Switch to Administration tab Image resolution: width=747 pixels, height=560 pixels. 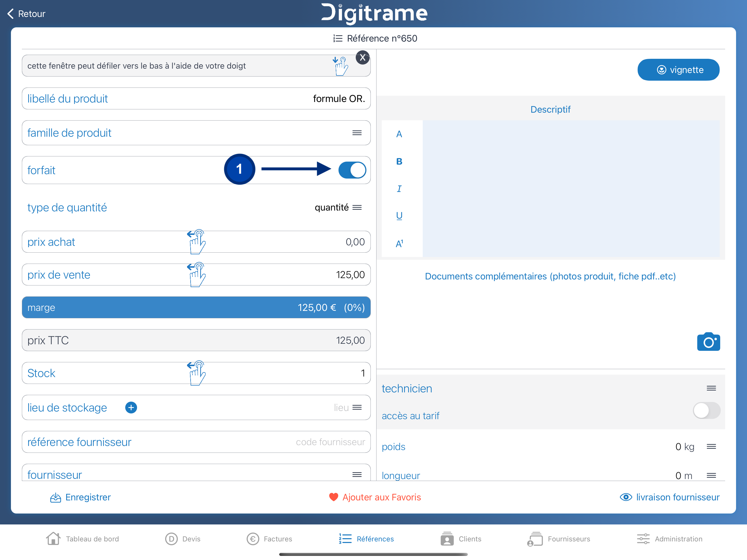coord(669,539)
